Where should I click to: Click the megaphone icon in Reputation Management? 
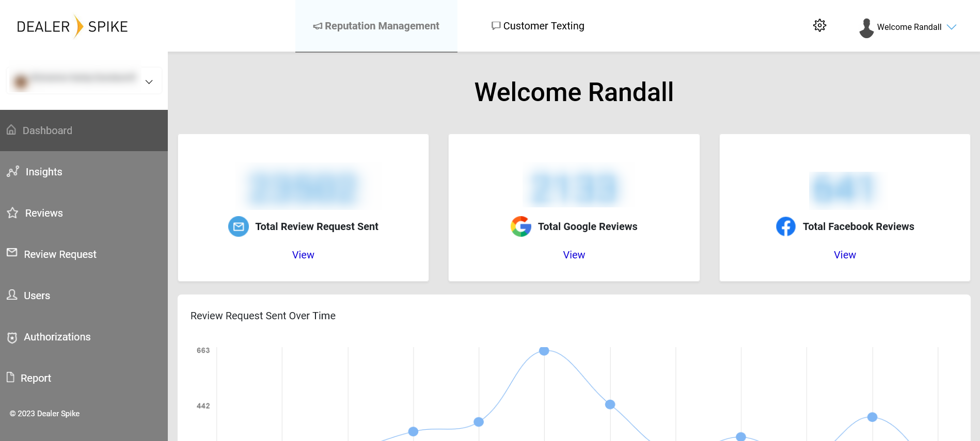coord(318,26)
